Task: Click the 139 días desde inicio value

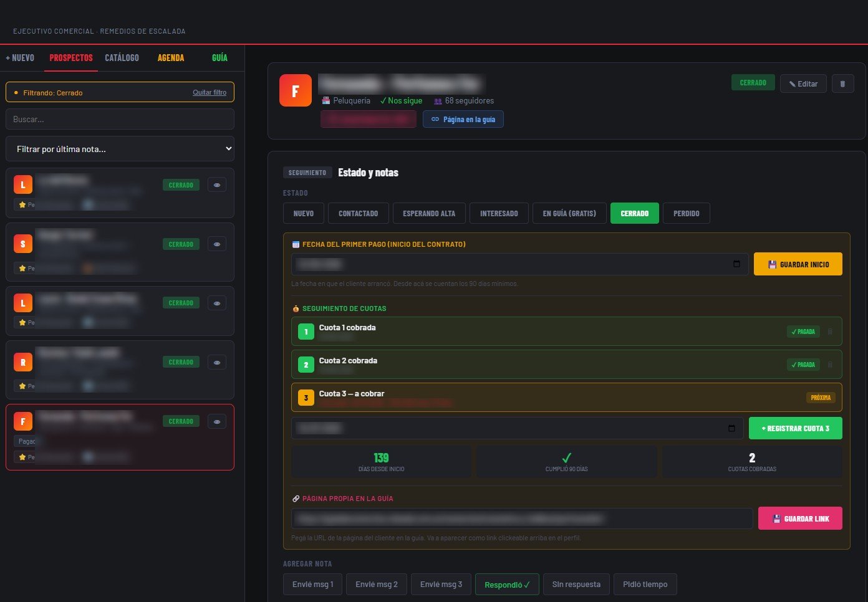Action: [381, 458]
